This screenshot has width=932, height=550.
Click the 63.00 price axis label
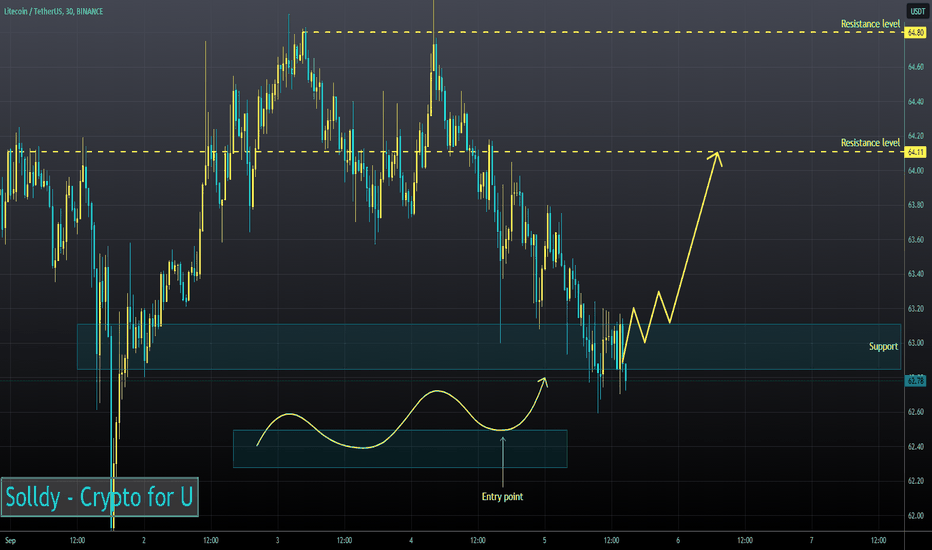tap(915, 343)
